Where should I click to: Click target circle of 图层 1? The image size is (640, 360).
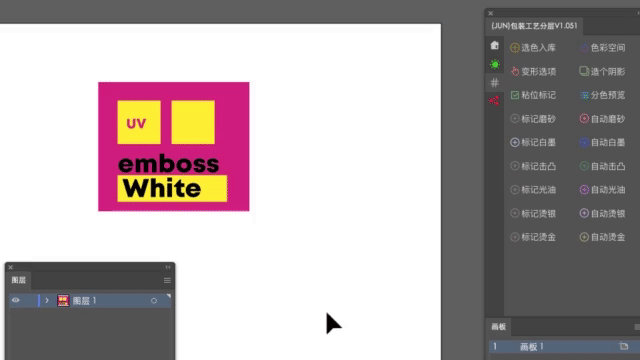pos(154,301)
